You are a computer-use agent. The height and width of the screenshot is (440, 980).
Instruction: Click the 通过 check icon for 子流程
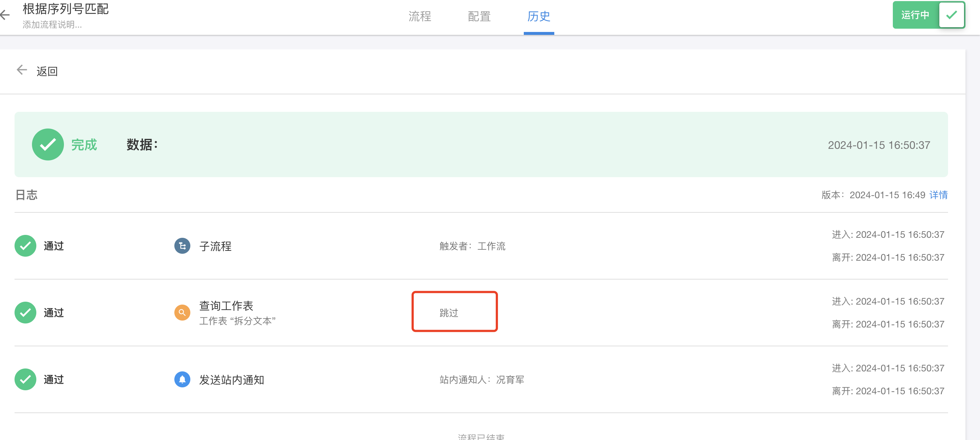click(x=25, y=246)
